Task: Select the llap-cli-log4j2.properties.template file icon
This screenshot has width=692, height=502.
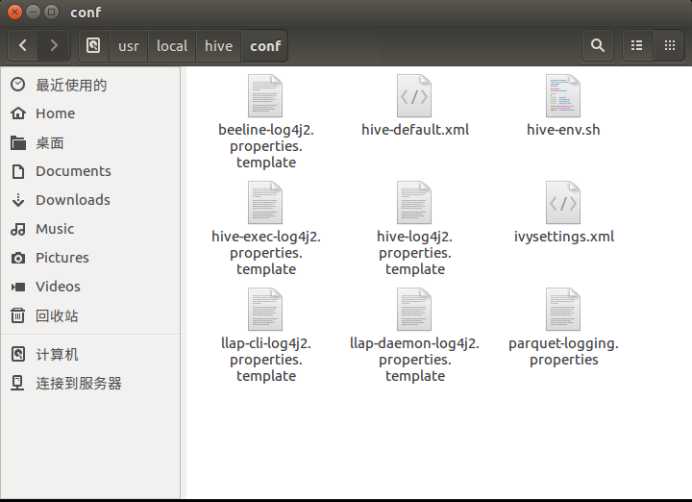Action: pos(265,310)
